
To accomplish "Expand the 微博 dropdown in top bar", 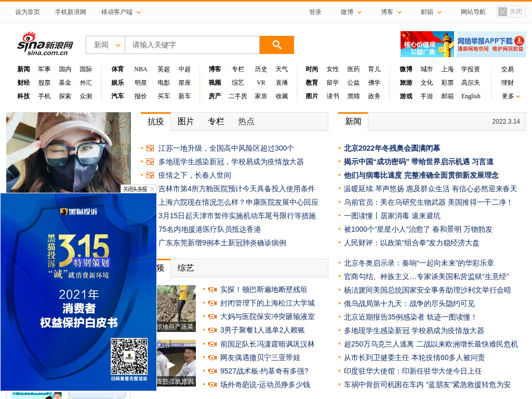I will pyautogui.click(x=351, y=12).
